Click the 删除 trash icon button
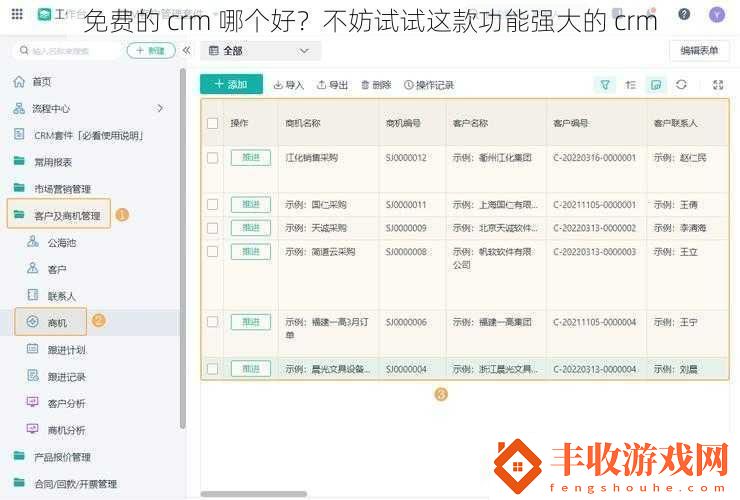The height and width of the screenshot is (500, 740). (376, 85)
